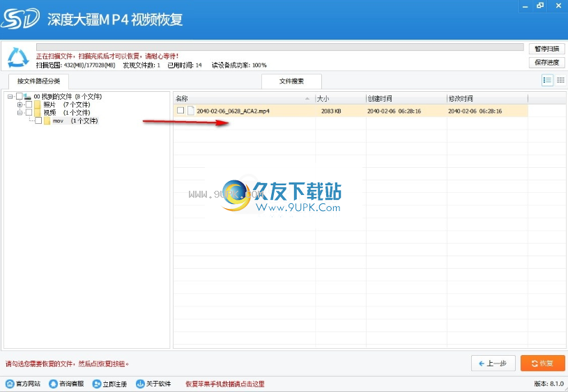Click the 2083 KB size cell
This screenshot has height=392, width=568.
pos(331,111)
